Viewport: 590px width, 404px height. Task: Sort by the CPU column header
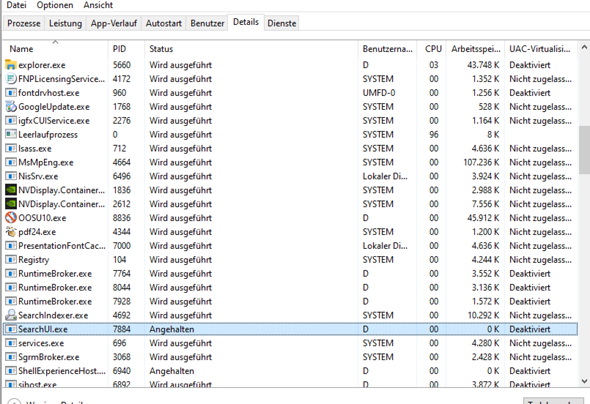pos(433,49)
